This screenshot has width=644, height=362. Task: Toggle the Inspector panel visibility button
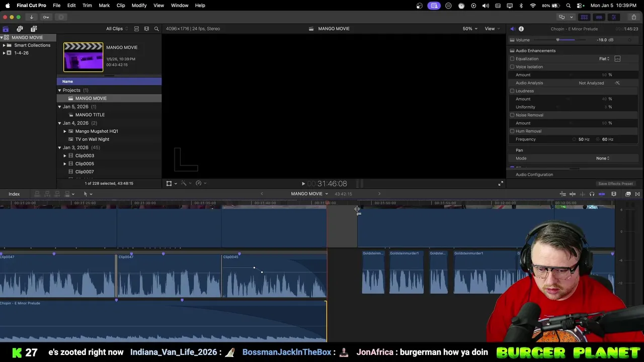point(613,17)
